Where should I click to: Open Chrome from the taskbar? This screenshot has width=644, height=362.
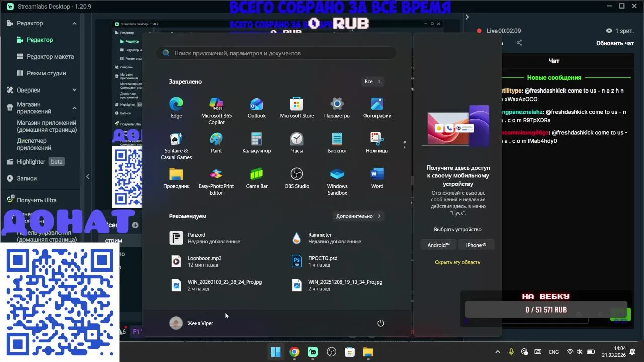pos(294,352)
